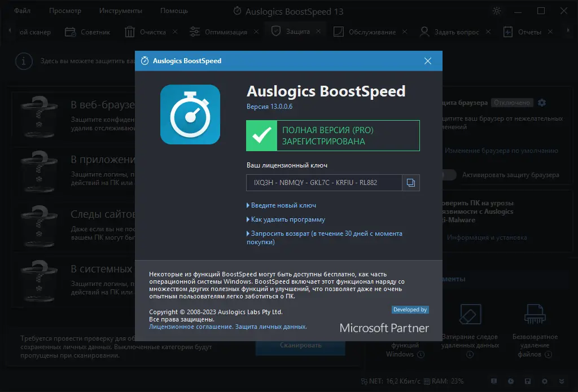This screenshot has width=578, height=392.
Task: Click the scheduler clock icon in status bar
Action: (x=510, y=382)
